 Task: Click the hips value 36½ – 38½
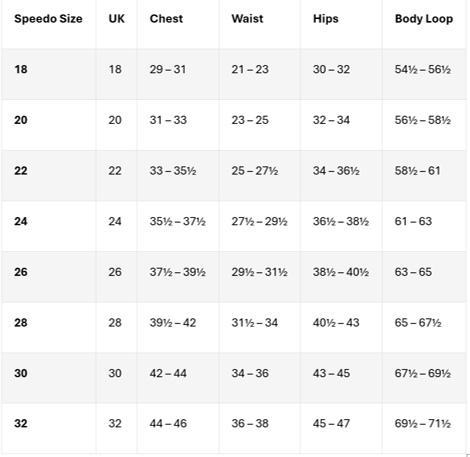click(341, 221)
